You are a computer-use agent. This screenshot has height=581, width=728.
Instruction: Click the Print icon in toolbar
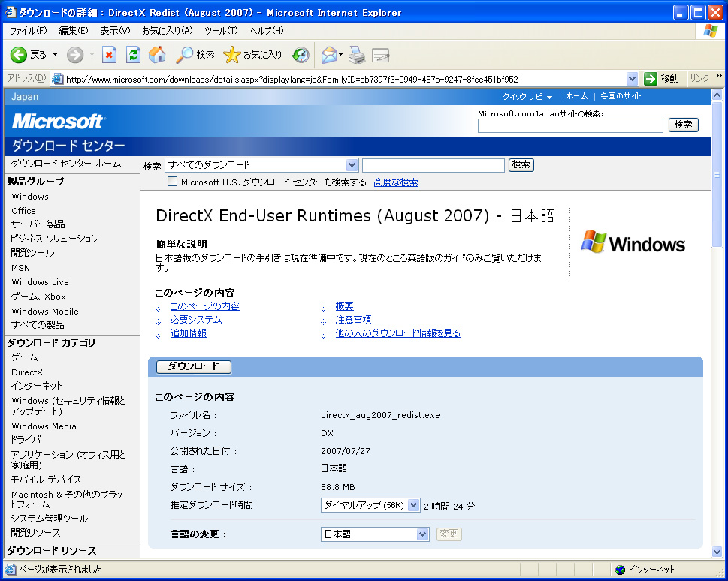click(356, 55)
